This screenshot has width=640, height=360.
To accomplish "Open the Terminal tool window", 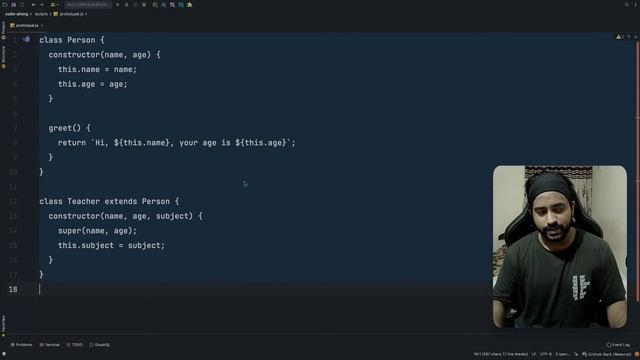I will (50, 345).
